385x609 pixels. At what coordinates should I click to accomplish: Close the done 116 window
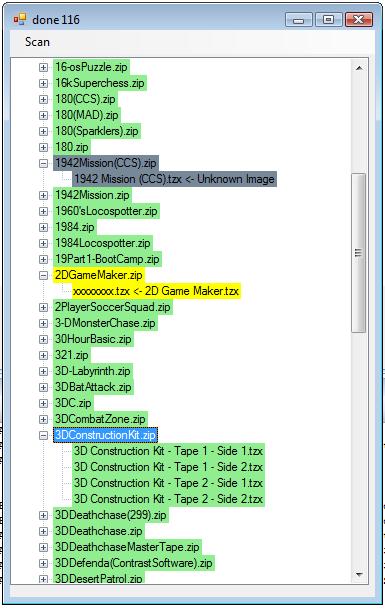point(359,19)
